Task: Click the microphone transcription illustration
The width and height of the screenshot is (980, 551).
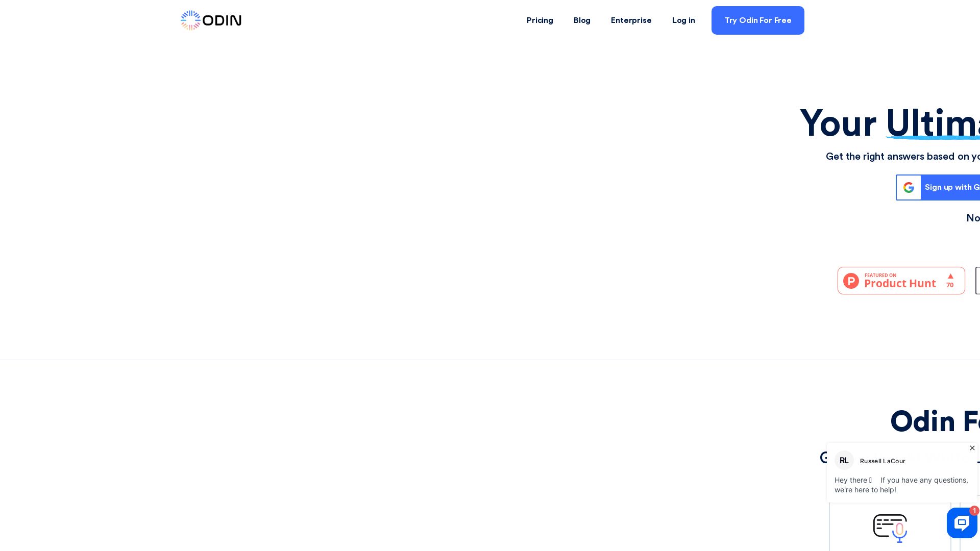Action: (890, 529)
